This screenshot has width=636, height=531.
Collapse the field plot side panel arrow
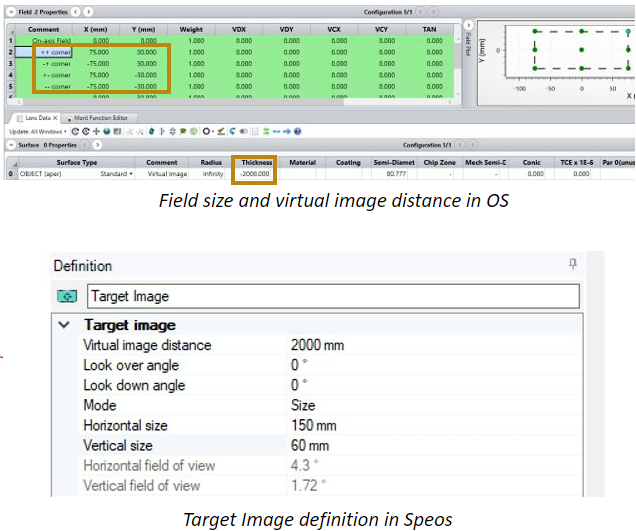(x=468, y=25)
